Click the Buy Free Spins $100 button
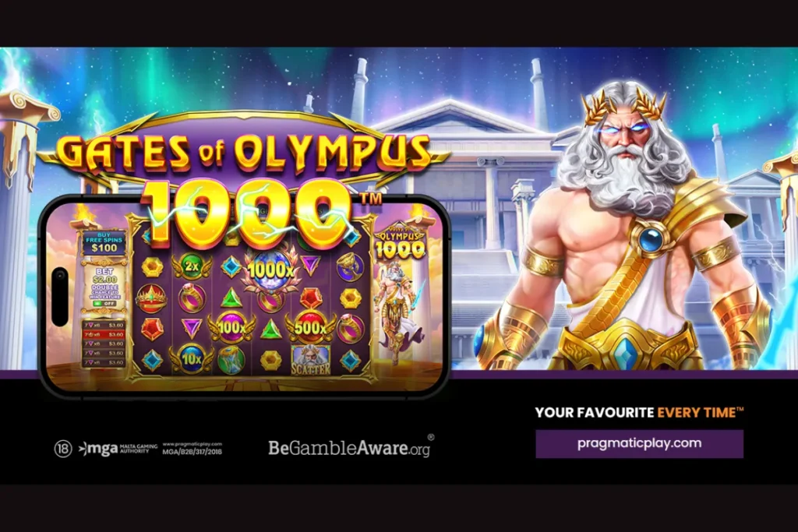Viewport: 798px width, 532px height. tap(104, 245)
